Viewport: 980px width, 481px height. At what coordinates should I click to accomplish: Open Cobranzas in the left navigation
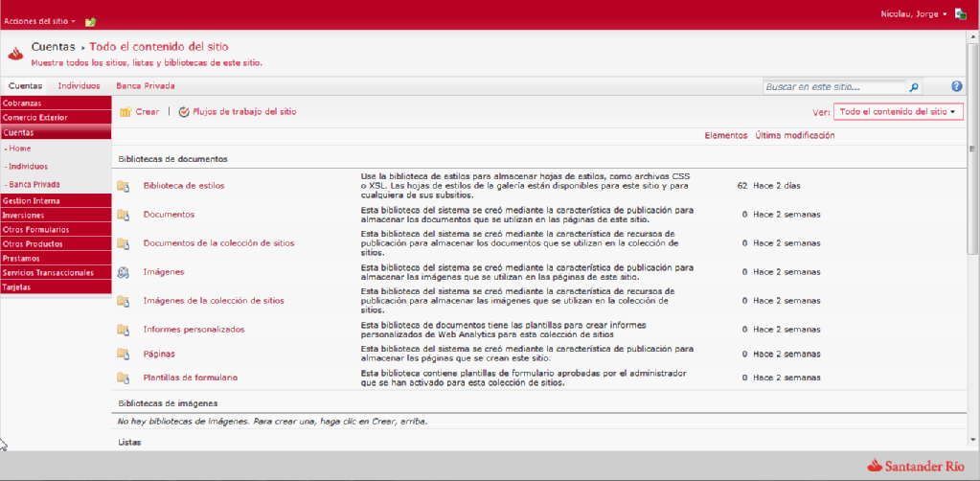56,103
